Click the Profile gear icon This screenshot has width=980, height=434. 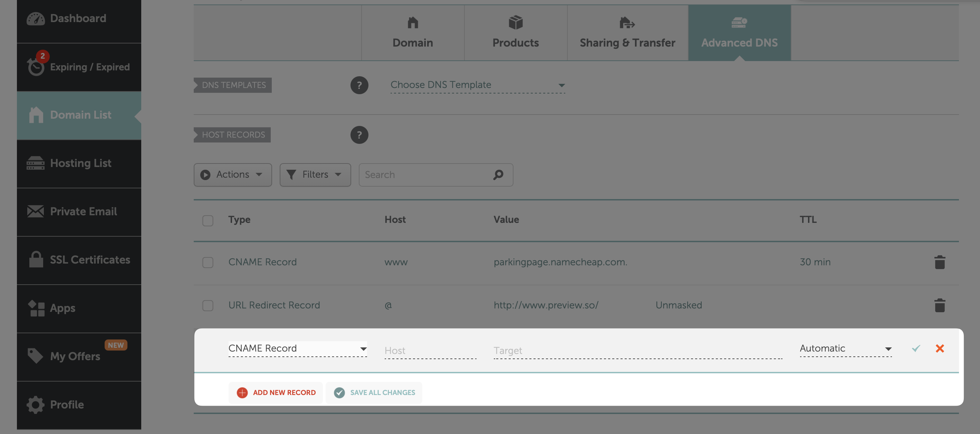36,404
